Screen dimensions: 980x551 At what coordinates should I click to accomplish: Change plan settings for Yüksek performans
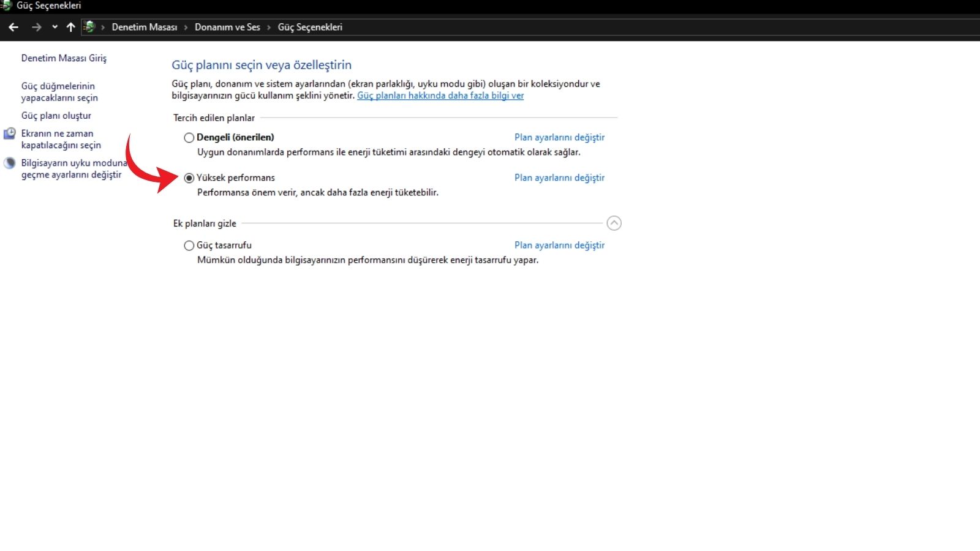559,178
